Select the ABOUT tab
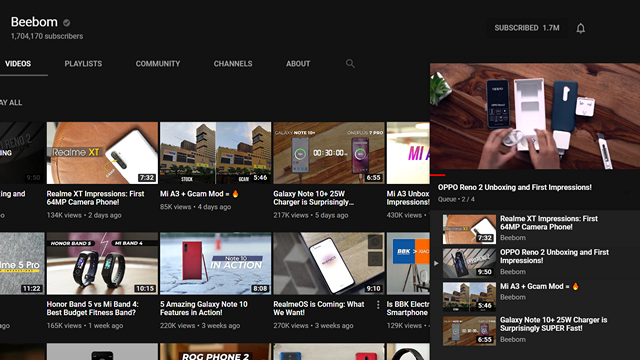 [x=298, y=64]
